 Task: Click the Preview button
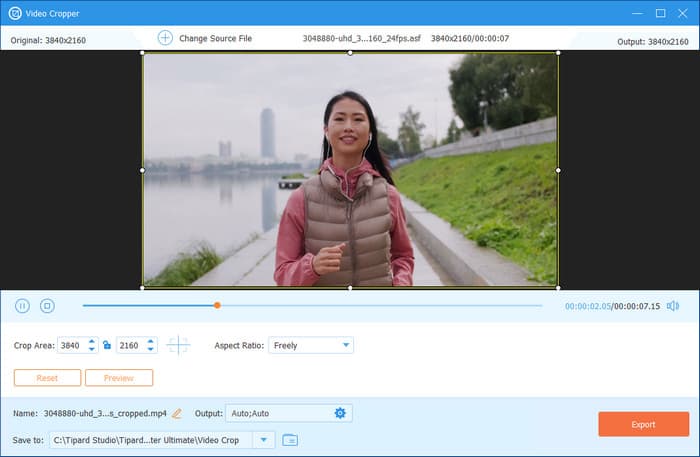point(119,378)
